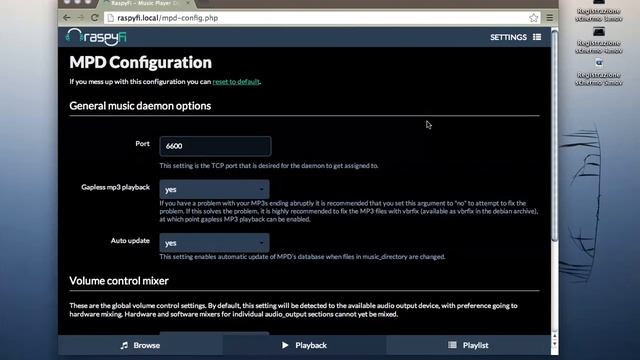640x360 pixels.
Task: Click the Port label
Action: [142, 144]
